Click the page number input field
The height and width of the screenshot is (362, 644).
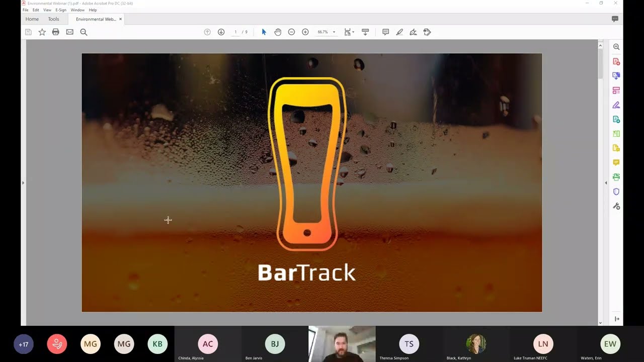click(x=235, y=32)
